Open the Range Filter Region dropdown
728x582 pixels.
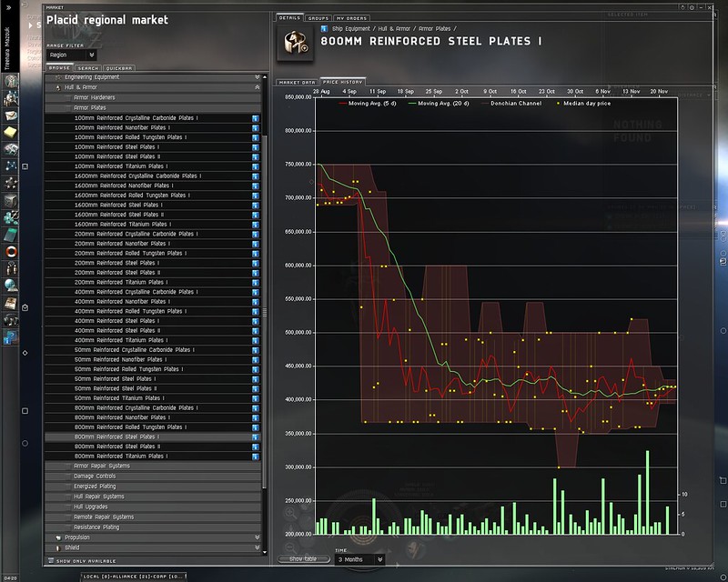pyautogui.click(x=72, y=55)
